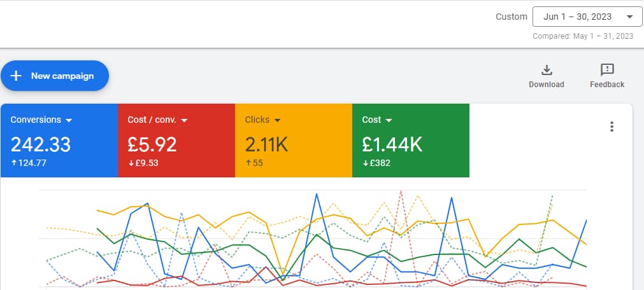Click the Download text label
Image resolution: width=644 pixels, height=290 pixels.
tap(547, 85)
